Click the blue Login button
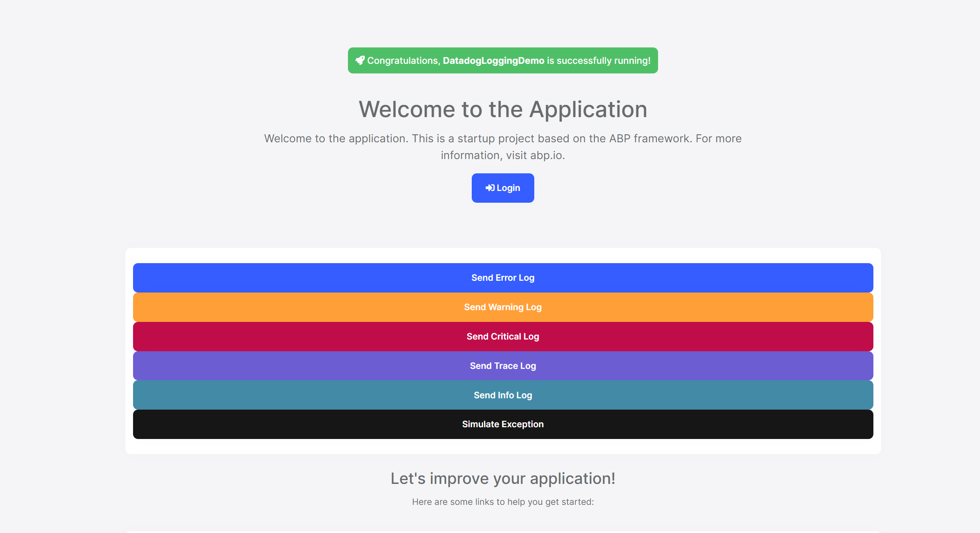 [x=503, y=188]
